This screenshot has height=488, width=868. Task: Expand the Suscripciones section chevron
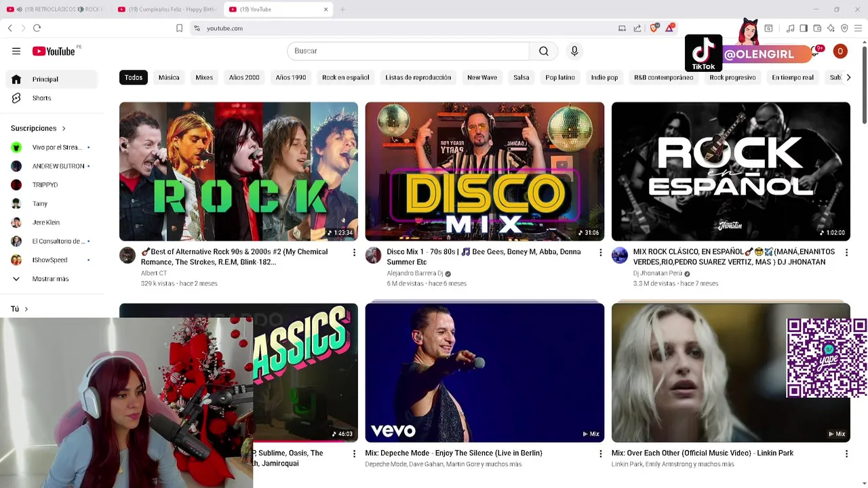tap(64, 128)
